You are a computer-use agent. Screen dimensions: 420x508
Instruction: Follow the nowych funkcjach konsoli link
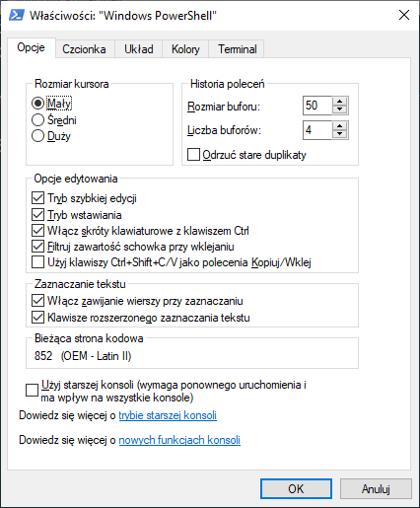(x=179, y=440)
